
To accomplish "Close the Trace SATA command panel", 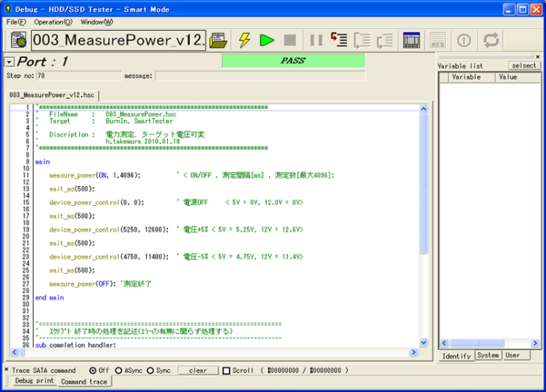I will click(7, 369).
